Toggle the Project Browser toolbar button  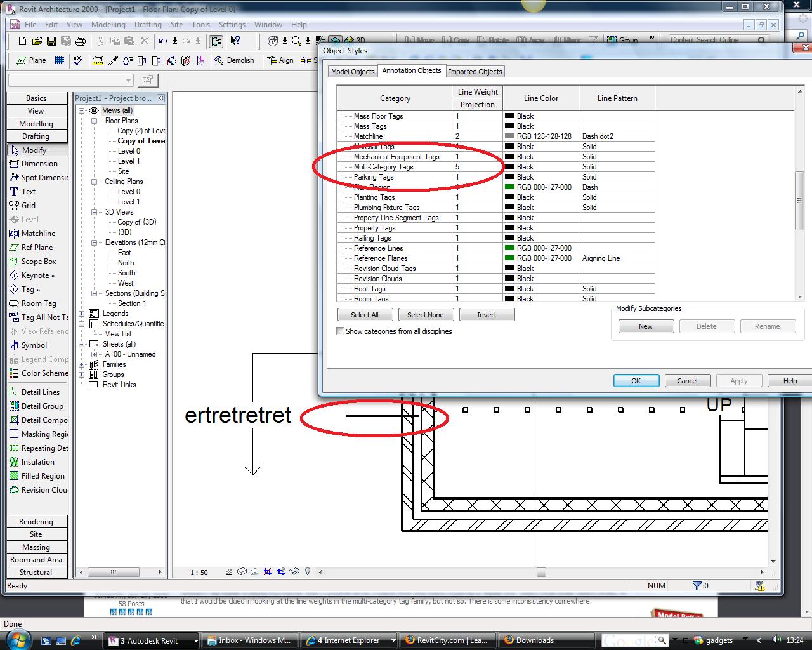click(x=216, y=41)
